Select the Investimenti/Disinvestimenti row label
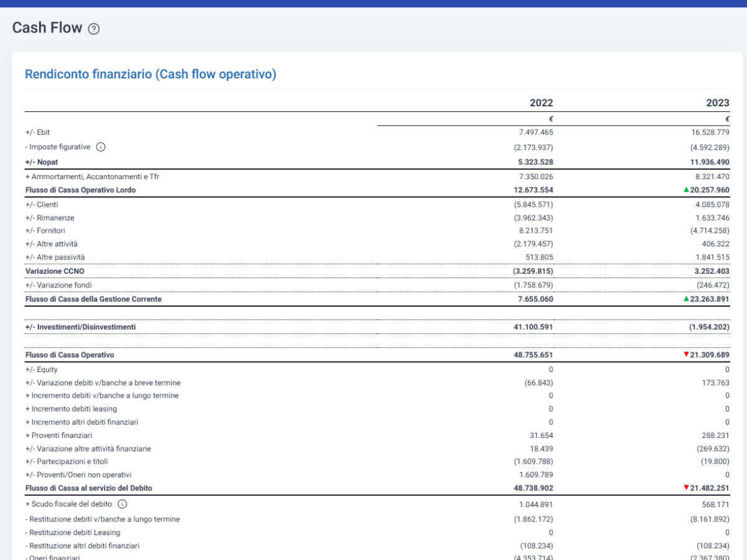747x560 pixels. coord(80,327)
